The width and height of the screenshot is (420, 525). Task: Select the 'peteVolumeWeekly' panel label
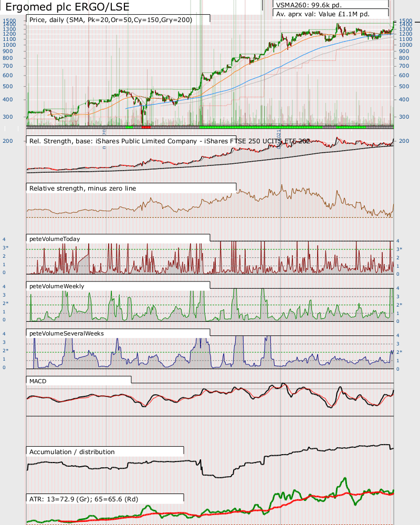[57, 286]
